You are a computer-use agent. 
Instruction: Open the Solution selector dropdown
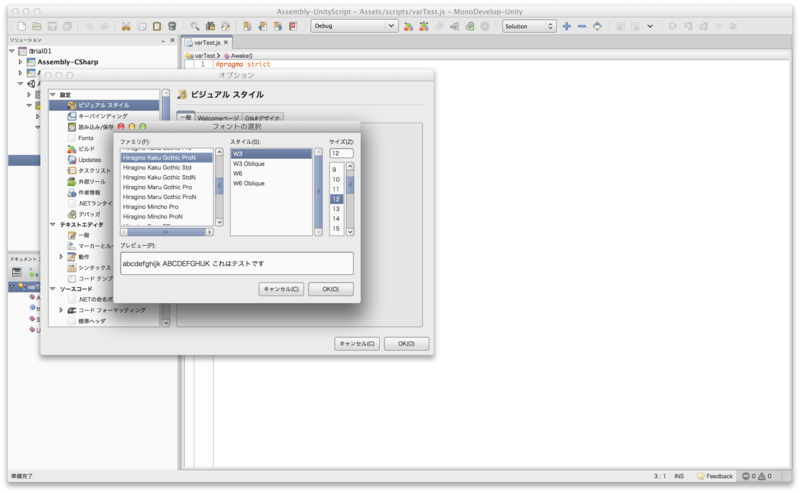coord(529,26)
